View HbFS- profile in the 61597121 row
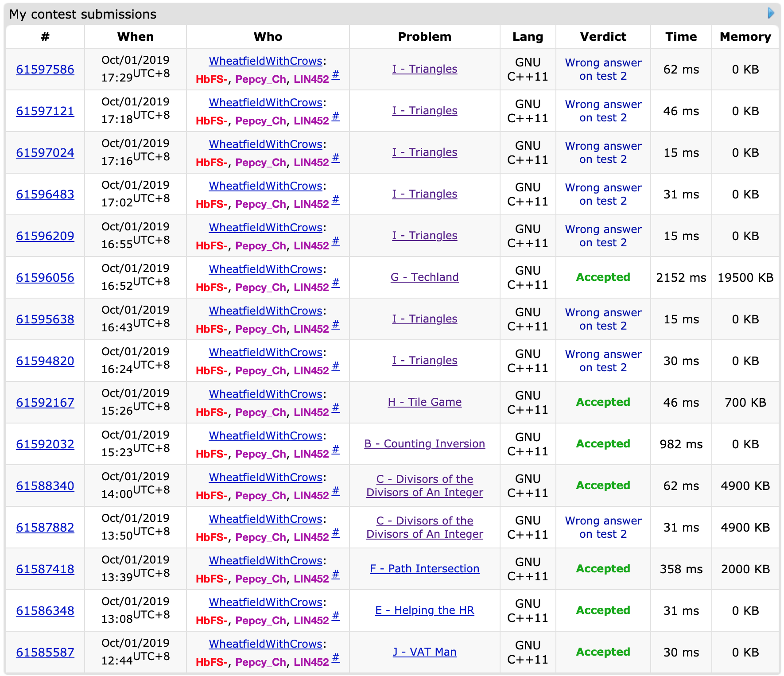This screenshot has height=676, width=784. [211, 121]
